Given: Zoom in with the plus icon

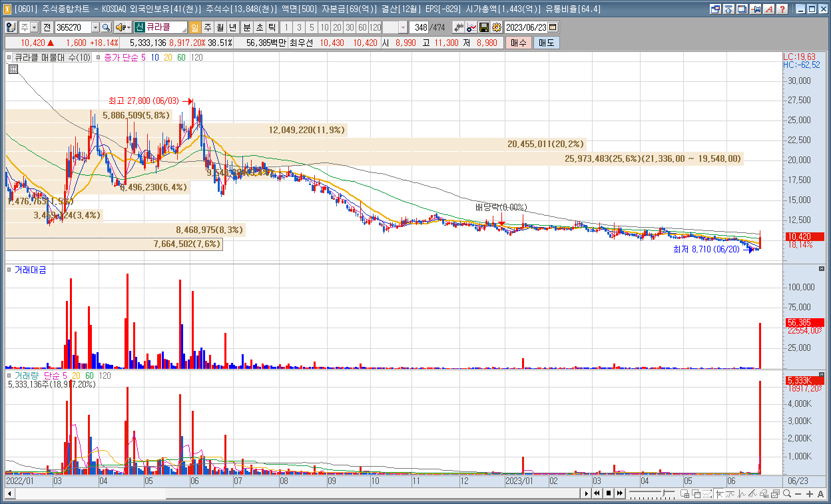Looking at the screenshot, I should (x=810, y=493).
